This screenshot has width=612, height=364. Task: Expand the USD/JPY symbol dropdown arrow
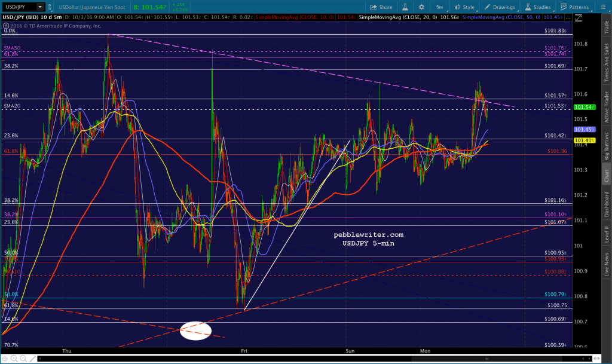click(40, 7)
